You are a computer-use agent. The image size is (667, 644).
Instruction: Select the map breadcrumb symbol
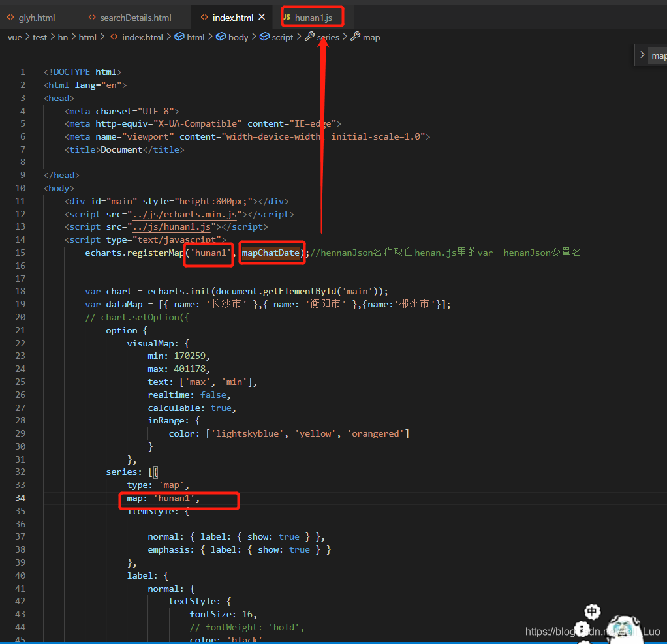pos(371,37)
